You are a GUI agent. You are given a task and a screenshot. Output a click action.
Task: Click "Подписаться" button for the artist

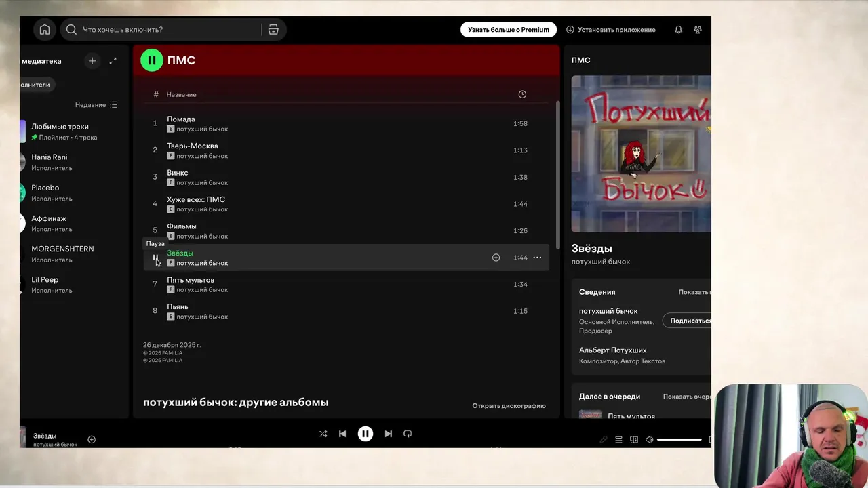click(687, 321)
